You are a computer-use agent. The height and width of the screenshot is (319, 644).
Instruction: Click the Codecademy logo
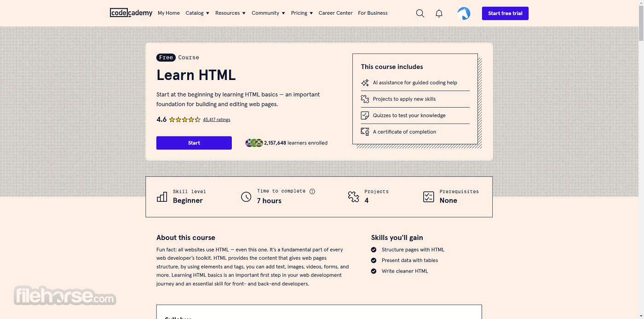pyautogui.click(x=131, y=13)
